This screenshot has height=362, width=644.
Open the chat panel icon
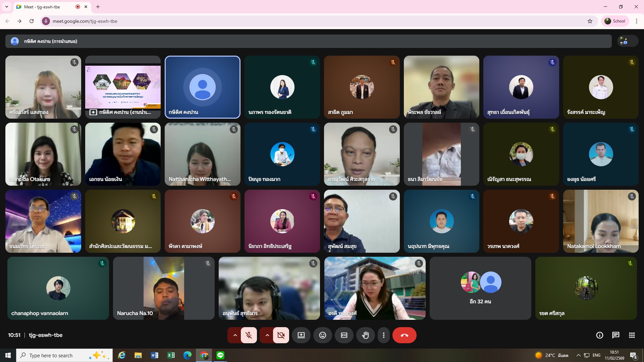(615, 335)
